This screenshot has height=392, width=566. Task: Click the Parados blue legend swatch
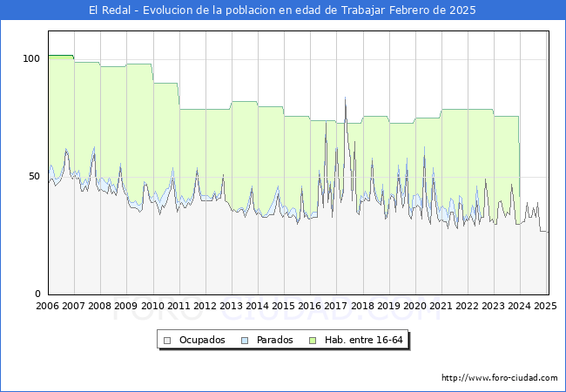point(245,341)
